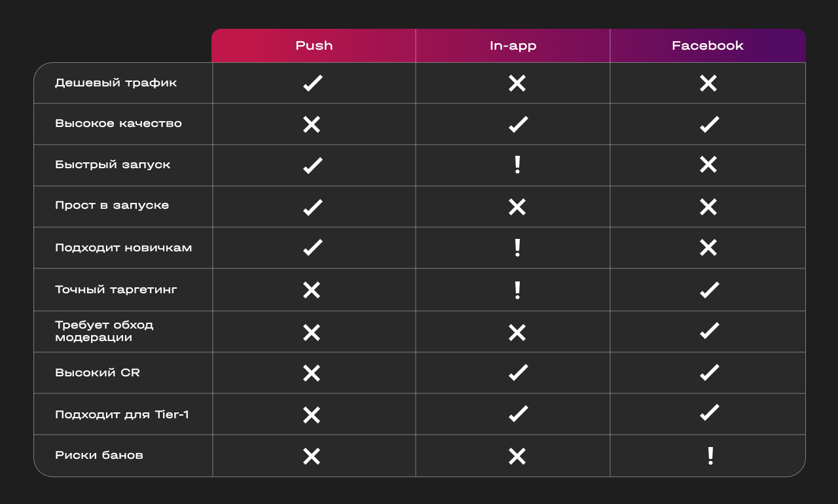Screen dimensions: 838x504
Task: Click the checkmark for Facebook Требует обход модерации
Action: [x=709, y=331]
